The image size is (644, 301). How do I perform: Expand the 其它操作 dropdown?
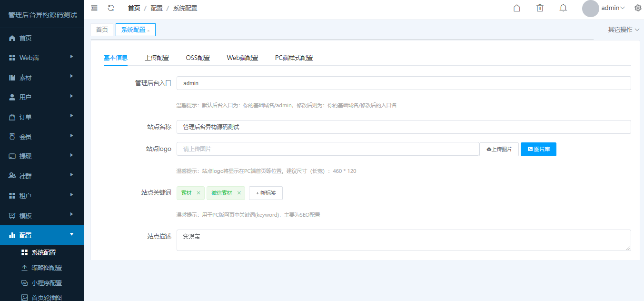pyautogui.click(x=619, y=29)
